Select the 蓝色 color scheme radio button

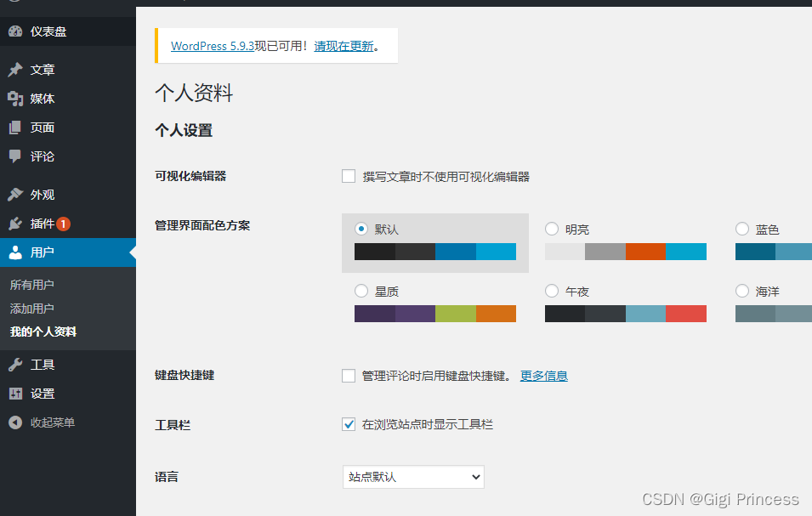click(742, 229)
